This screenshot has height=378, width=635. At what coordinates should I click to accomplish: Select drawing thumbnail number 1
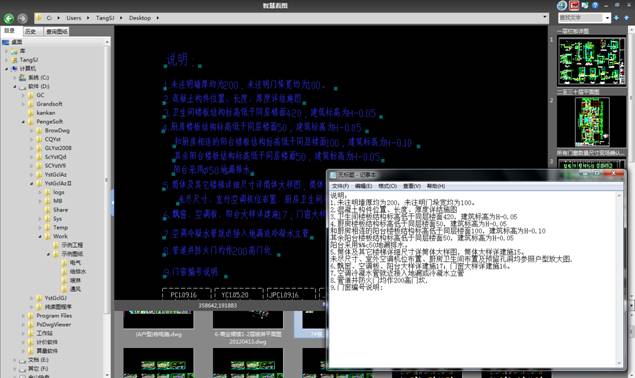(x=592, y=60)
